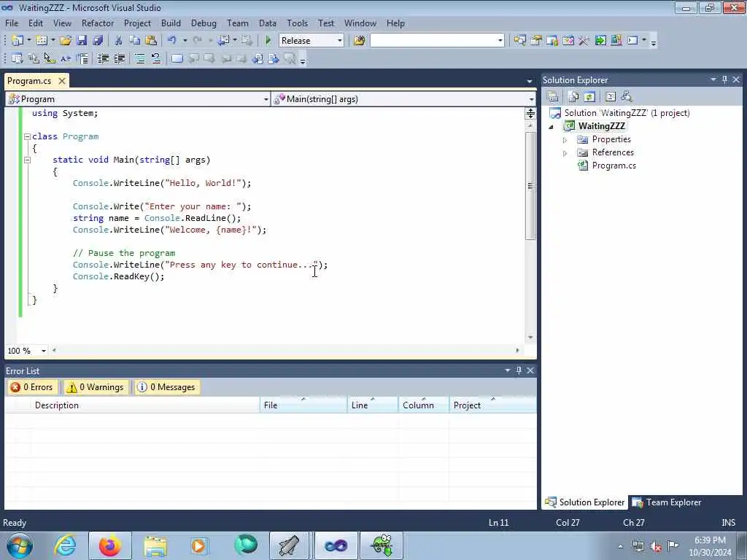Image resolution: width=747 pixels, height=560 pixels.
Task: Sort the Error List by Description column
Action: tap(145, 405)
